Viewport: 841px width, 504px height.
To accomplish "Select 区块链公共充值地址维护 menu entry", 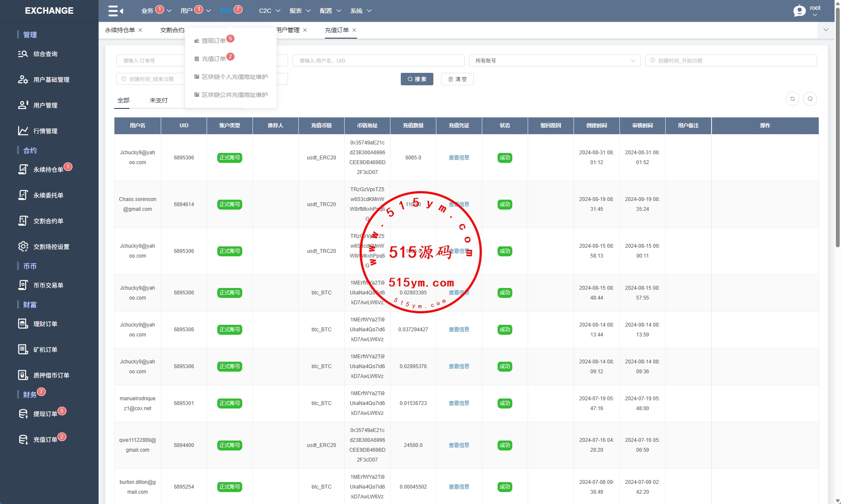I will pyautogui.click(x=234, y=95).
